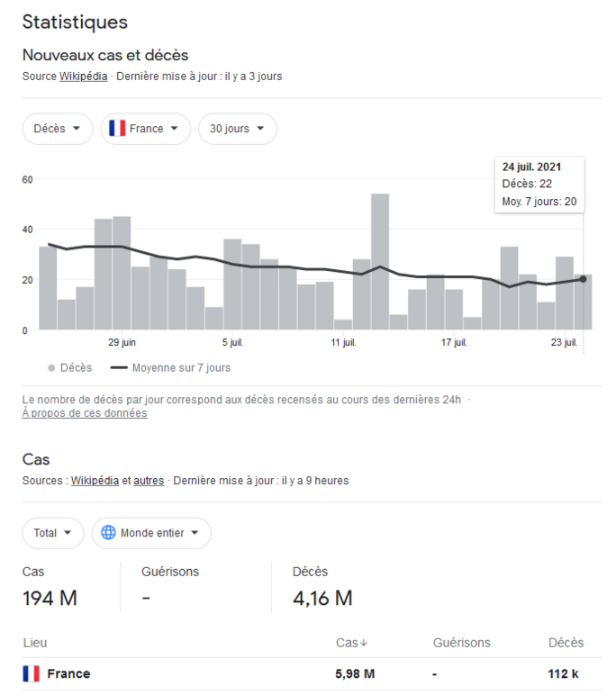Viewport: 616px width, 695px height.
Task: Click the French flag in the France row
Action: (x=32, y=673)
